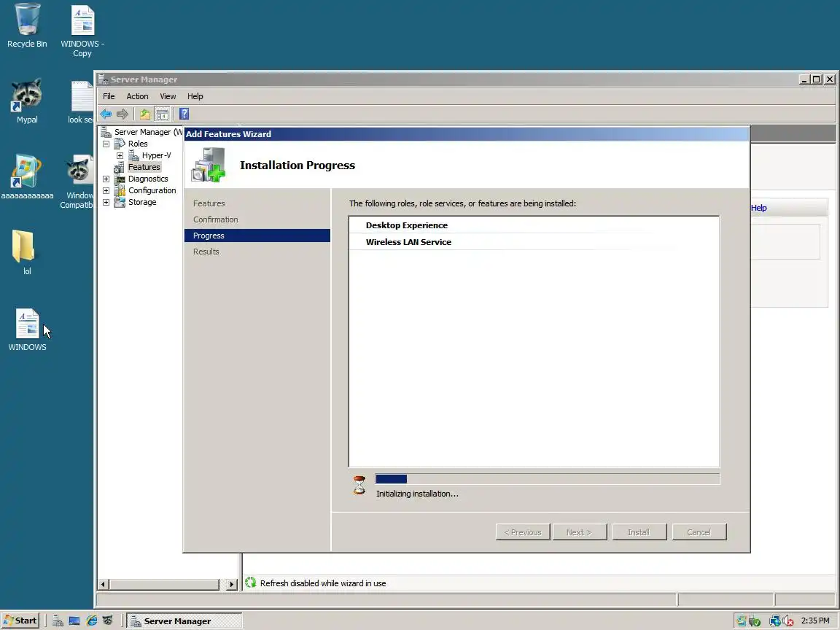Click the green check device tray icon

[x=755, y=621]
